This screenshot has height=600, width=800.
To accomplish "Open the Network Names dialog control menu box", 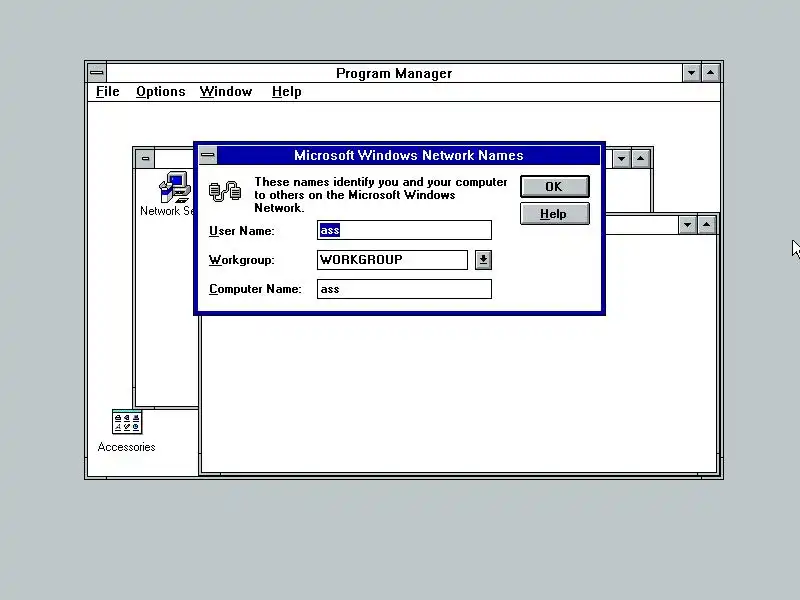I will (208, 155).
